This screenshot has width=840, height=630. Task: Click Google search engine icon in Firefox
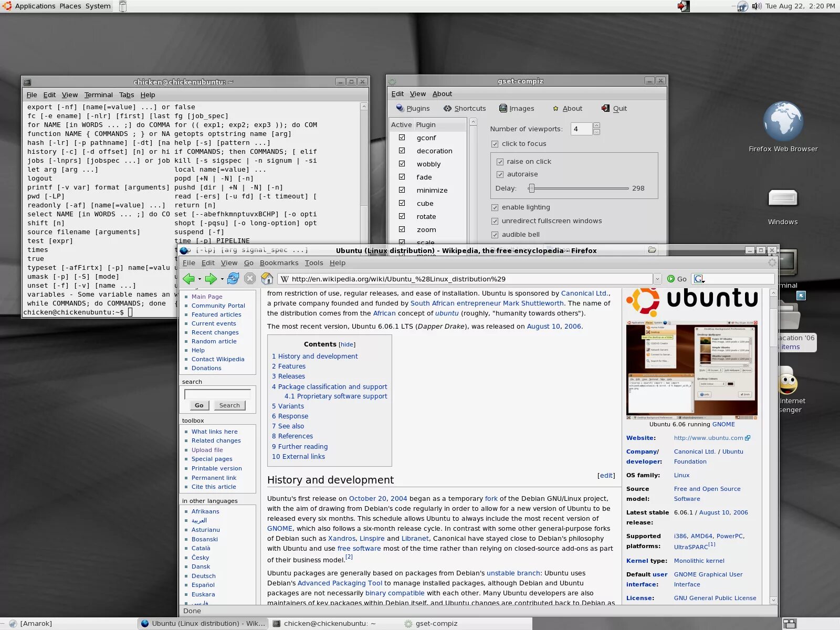pos(698,279)
